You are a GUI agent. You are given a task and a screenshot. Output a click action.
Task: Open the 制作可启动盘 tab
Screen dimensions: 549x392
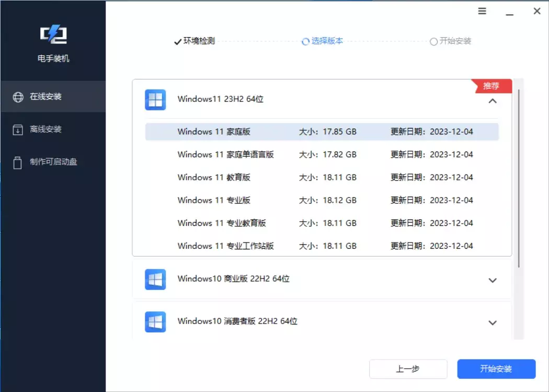tap(53, 162)
